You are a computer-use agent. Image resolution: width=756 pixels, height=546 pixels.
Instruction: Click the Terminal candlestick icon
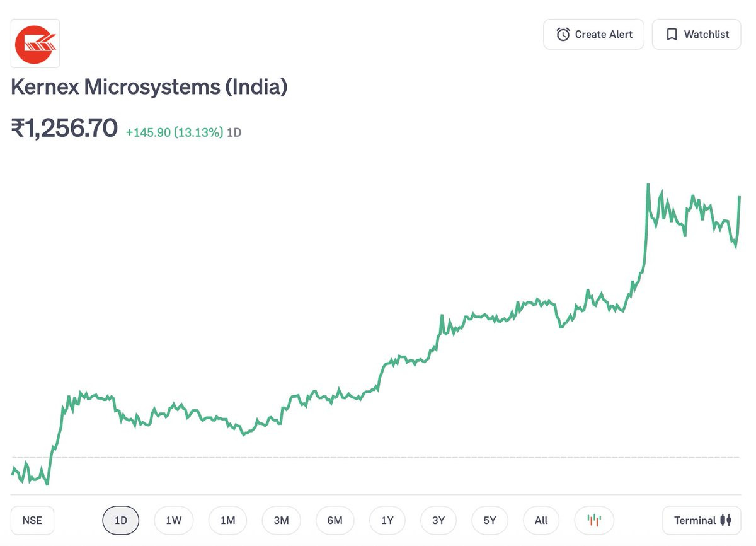tap(726, 520)
